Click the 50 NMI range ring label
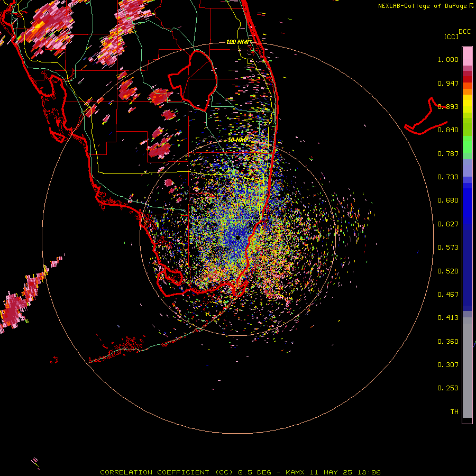This screenshot has width=476, height=476. coord(238,140)
